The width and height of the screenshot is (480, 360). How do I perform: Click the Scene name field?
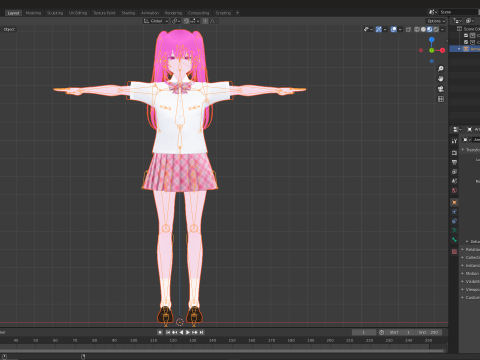(x=459, y=12)
